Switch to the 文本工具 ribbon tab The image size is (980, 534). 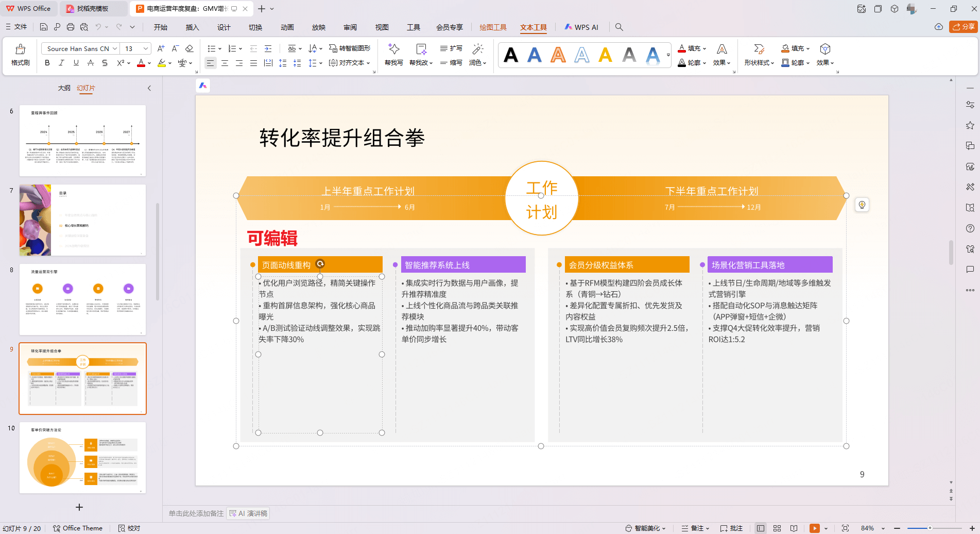[534, 27]
